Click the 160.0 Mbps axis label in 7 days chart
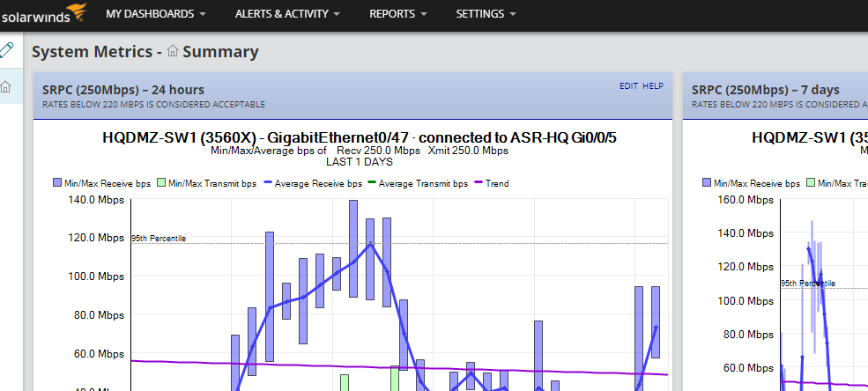The width and height of the screenshot is (868, 391). tap(746, 200)
